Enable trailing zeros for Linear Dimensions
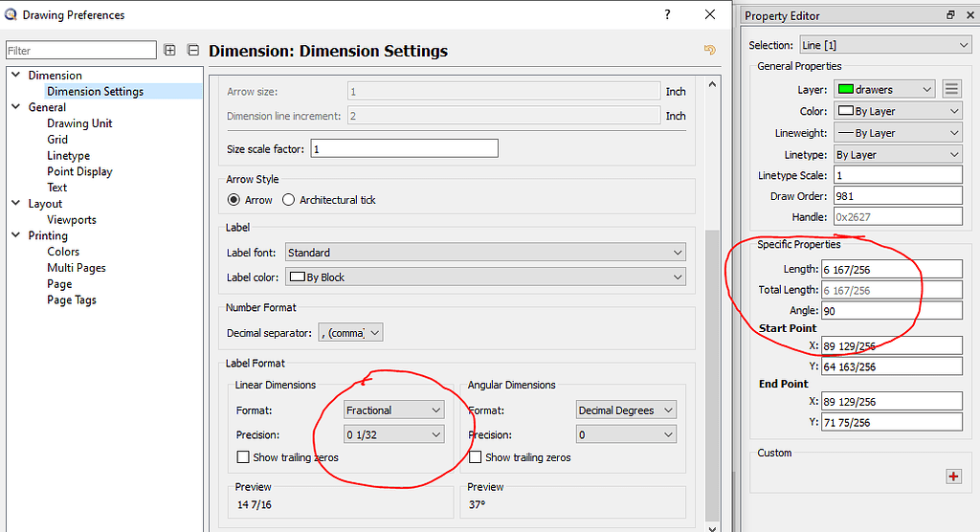 (243, 457)
